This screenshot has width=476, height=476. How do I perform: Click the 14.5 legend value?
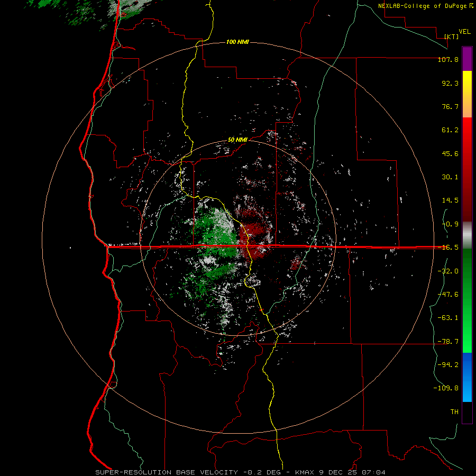point(450,200)
